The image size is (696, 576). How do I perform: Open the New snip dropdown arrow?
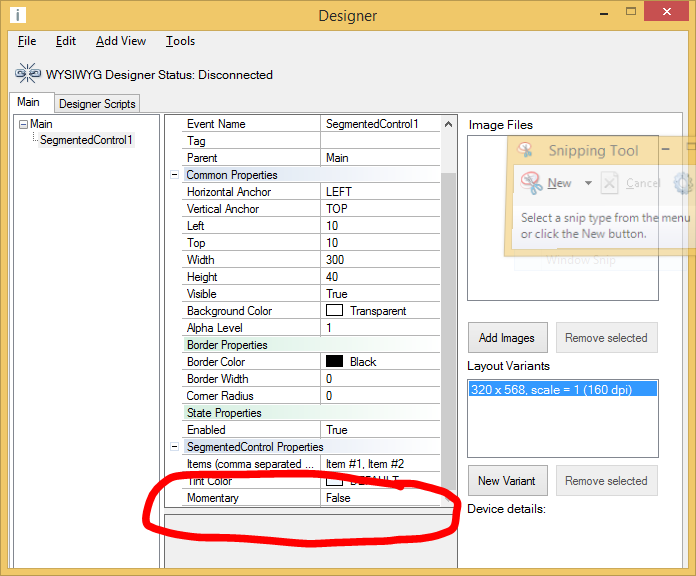588,184
